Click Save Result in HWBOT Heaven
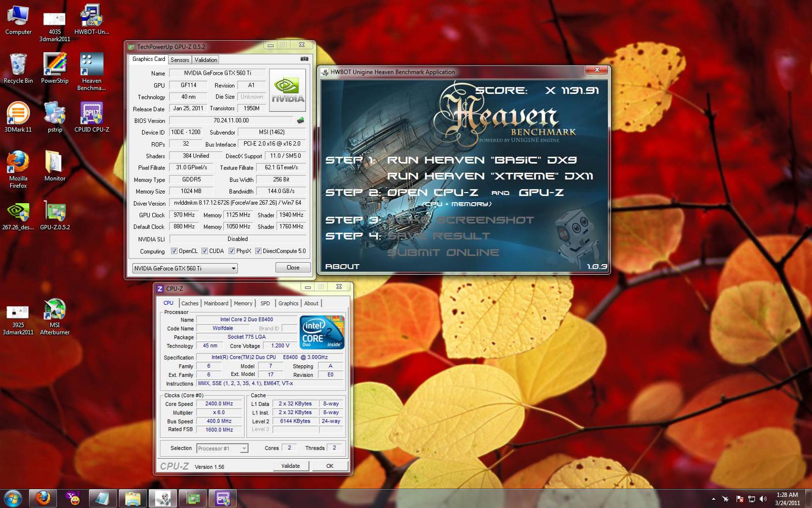The height and width of the screenshot is (508, 812). coord(438,236)
